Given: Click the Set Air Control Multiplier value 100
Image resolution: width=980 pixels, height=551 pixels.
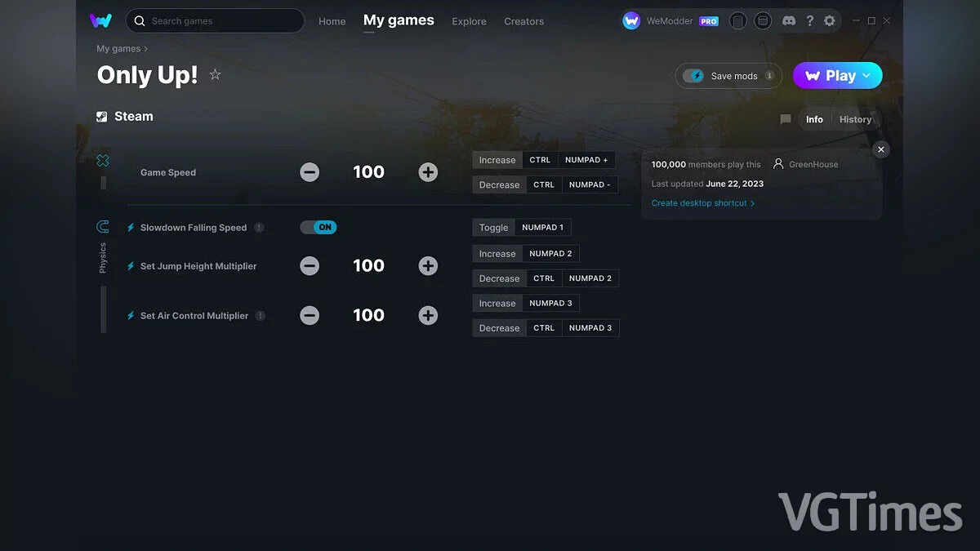Looking at the screenshot, I should pos(368,316).
